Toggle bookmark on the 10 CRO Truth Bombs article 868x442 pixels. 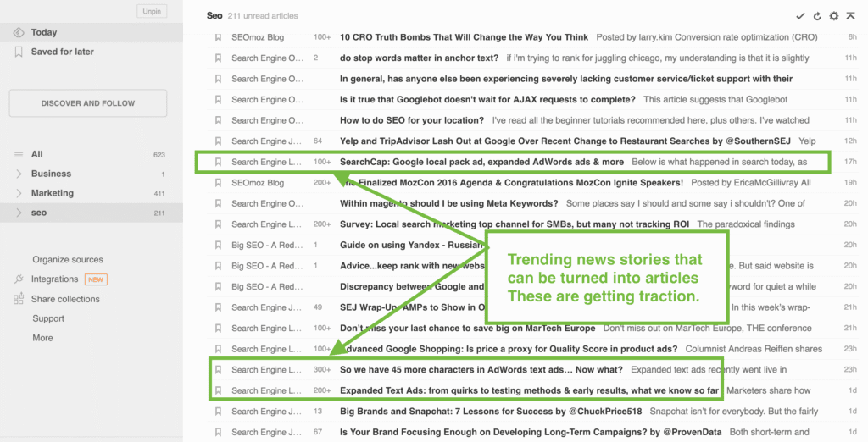tap(218, 37)
